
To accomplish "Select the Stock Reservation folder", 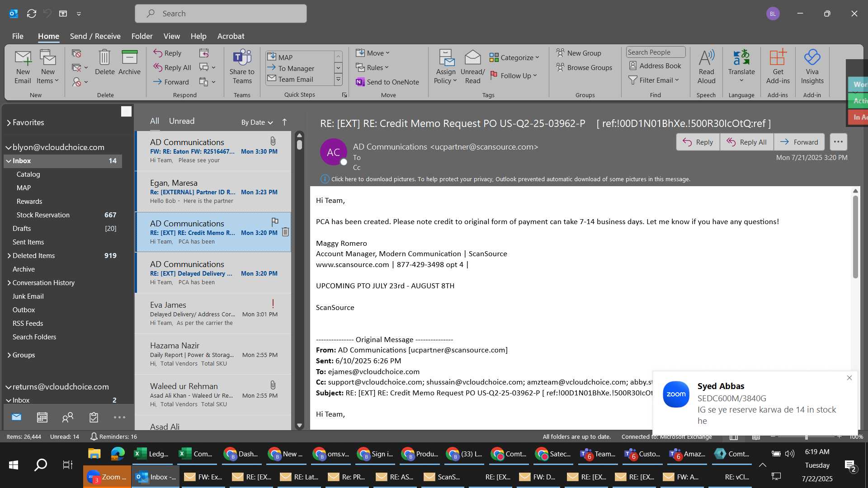I will [x=63, y=215].
